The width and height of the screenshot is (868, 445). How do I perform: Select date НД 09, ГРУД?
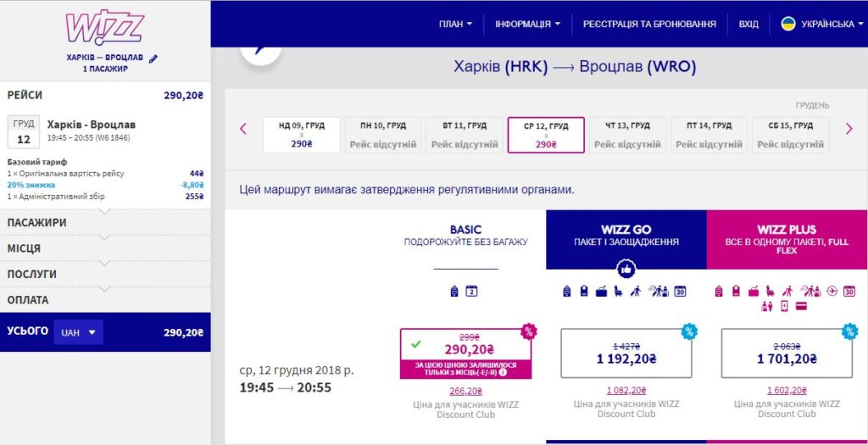[302, 135]
